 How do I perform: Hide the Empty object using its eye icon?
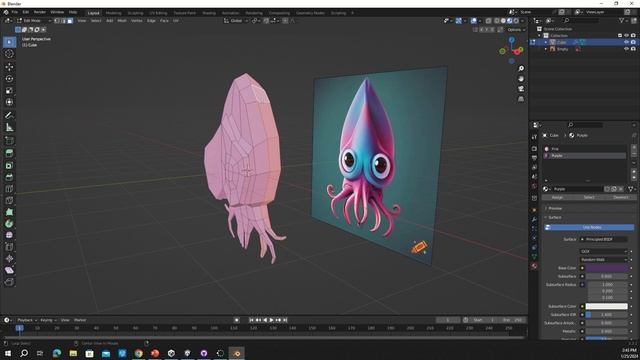tap(626, 49)
